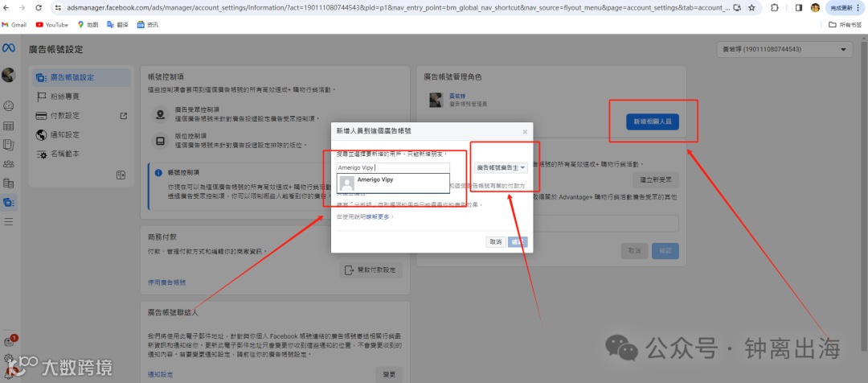
Task: Click the 停用廣告帳號 link
Action: pos(166,282)
